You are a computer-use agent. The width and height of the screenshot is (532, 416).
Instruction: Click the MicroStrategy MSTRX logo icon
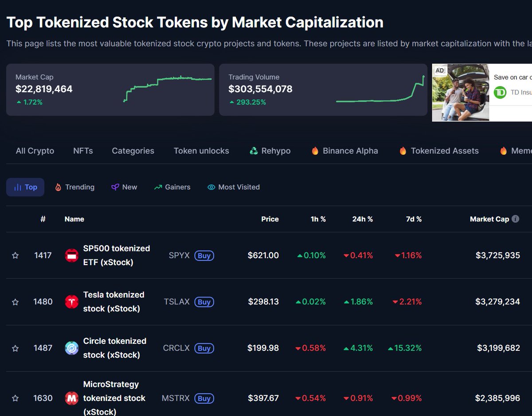(71, 398)
